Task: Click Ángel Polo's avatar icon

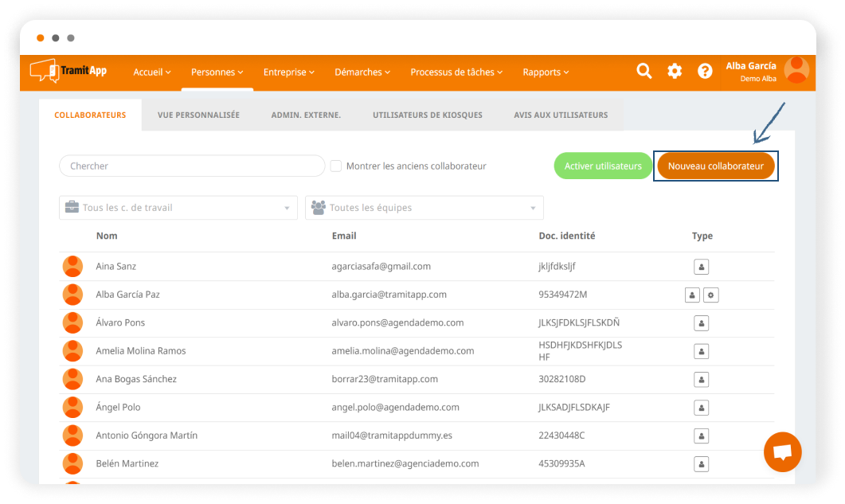Action: (x=72, y=408)
